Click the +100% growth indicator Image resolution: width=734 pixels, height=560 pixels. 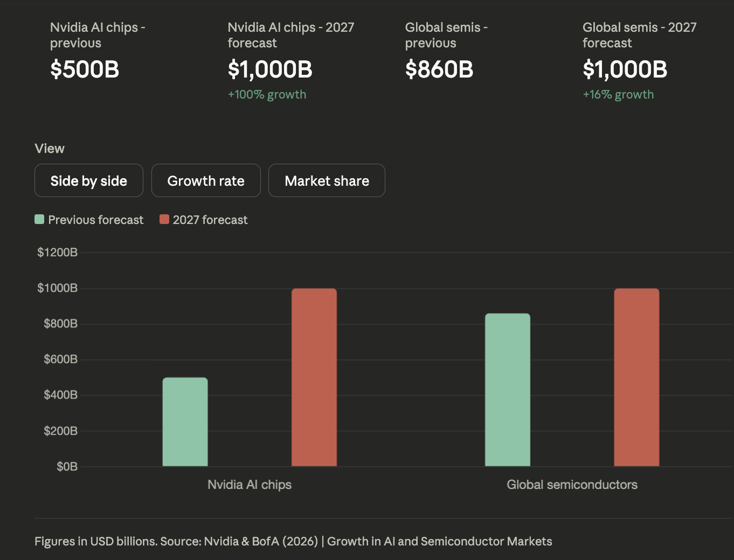[x=267, y=95]
